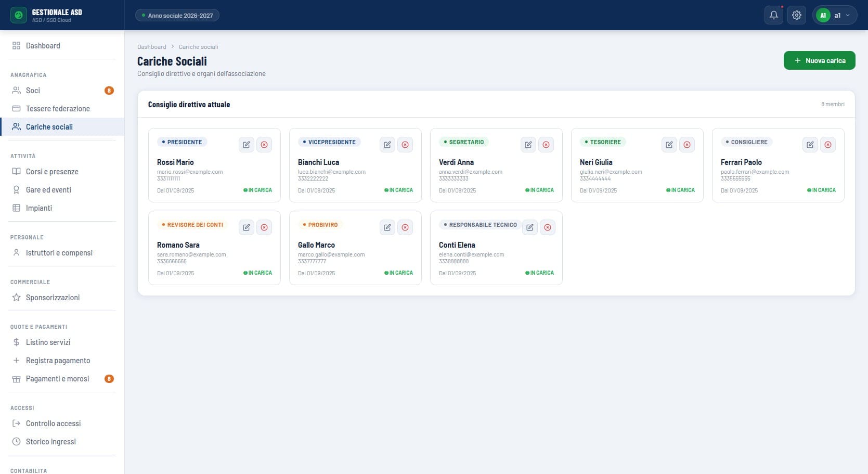868x474 pixels.
Task: Remove Neri Giulia's Tesoriere role
Action: (687, 145)
